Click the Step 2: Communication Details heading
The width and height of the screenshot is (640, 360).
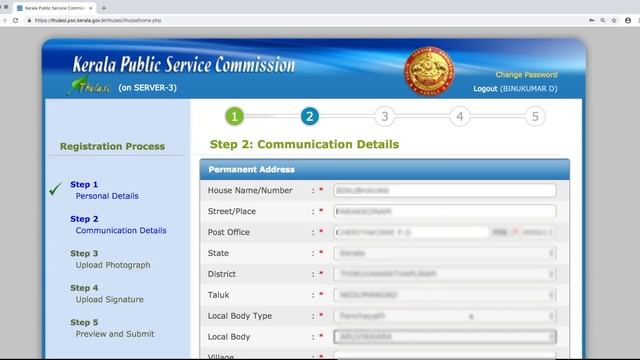pos(304,144)
